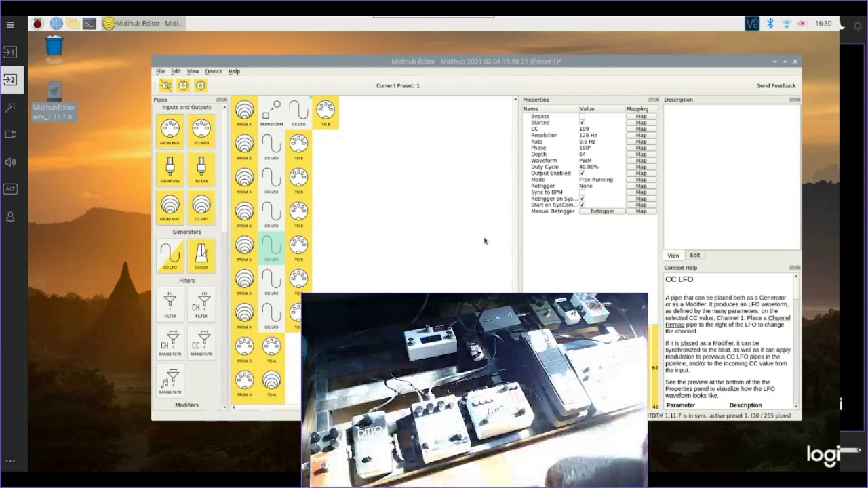The width and height of the screenshot is (868, 488).
Task: Open the Resolution 128 Hz dropdown
Action: [x=601, y=136]
